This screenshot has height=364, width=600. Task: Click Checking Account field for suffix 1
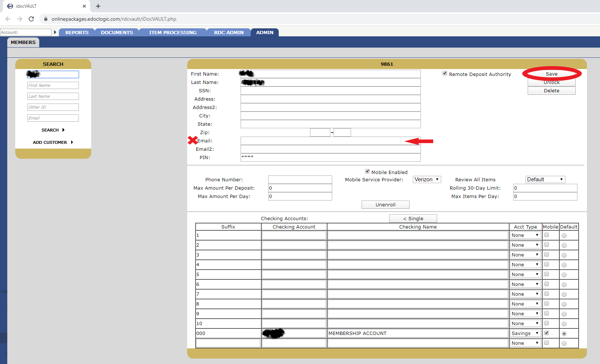(x=294, y=235)
